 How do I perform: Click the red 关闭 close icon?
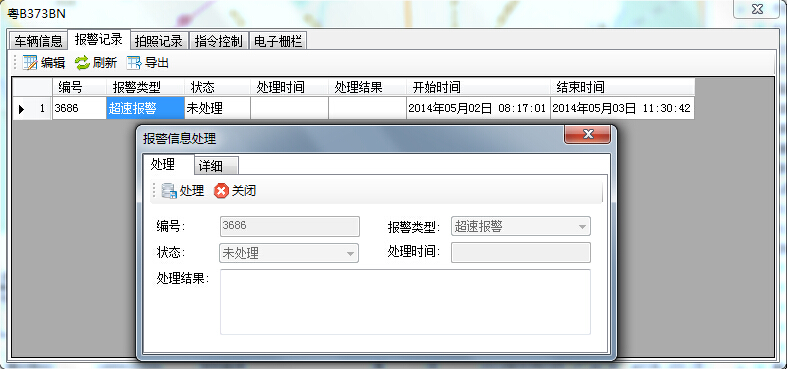coord(221,191)
